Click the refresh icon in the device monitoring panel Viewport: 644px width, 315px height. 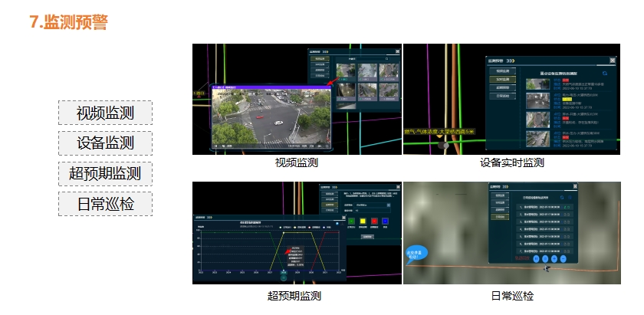click(x=605, y=73)
